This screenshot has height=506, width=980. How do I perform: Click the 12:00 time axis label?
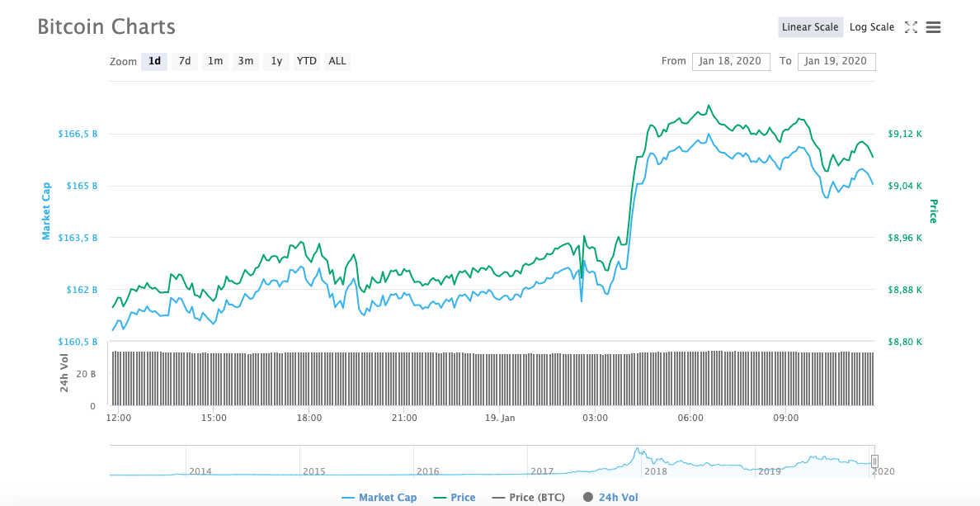click(x=118, y=418)
